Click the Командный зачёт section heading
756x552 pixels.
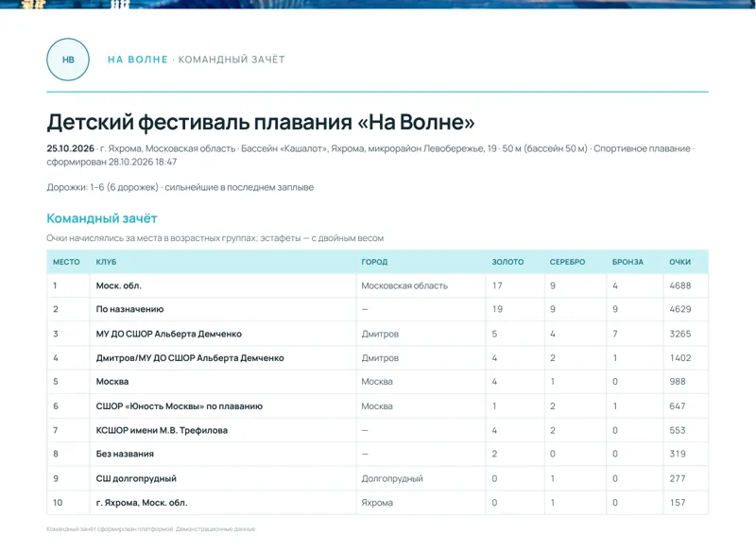point(102,218)
